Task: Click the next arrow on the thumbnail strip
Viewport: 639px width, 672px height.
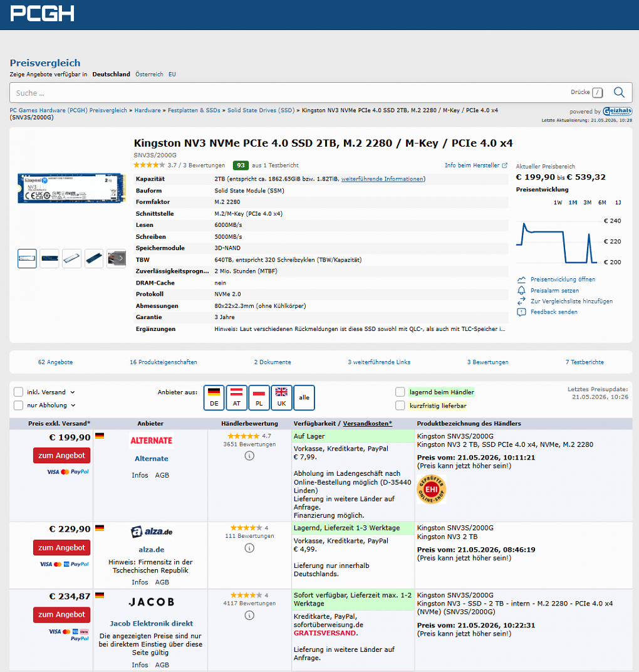Action: pyautogui.click(x=121, y=258)
